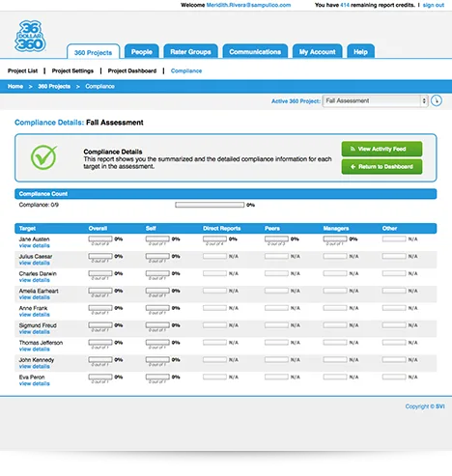Click the overall Compliance progress bar
This screenshot has height=476, width=452.
pyautogui.click(x=210, y=205)
